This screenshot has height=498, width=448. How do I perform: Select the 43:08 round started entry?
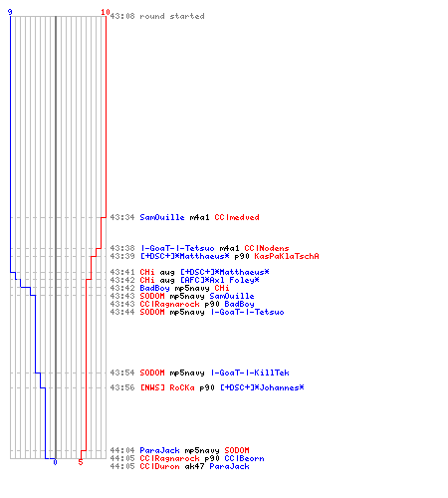pyautogui.click(x=157, y=16)
